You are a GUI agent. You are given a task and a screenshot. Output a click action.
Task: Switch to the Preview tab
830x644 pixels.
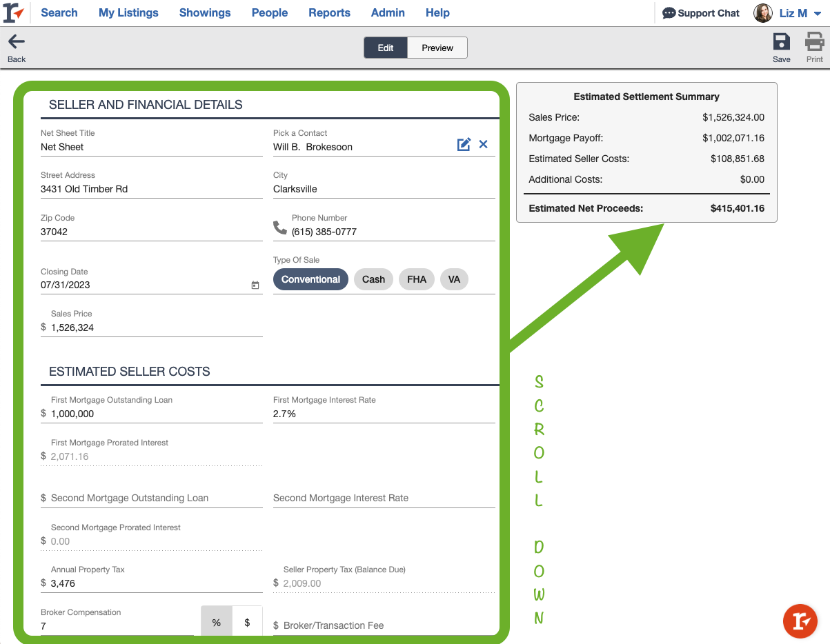pyautogui.click(x=437, y=48)
